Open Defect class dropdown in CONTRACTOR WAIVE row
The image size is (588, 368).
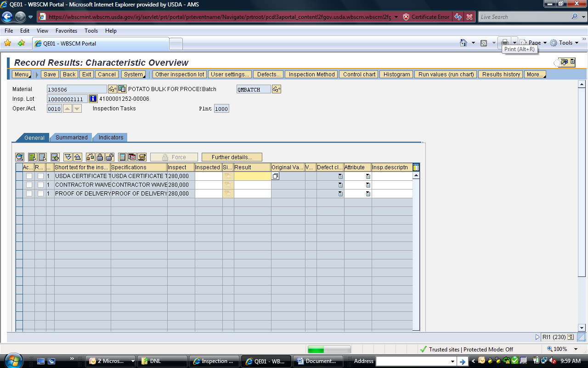click(x=340, y=185)
